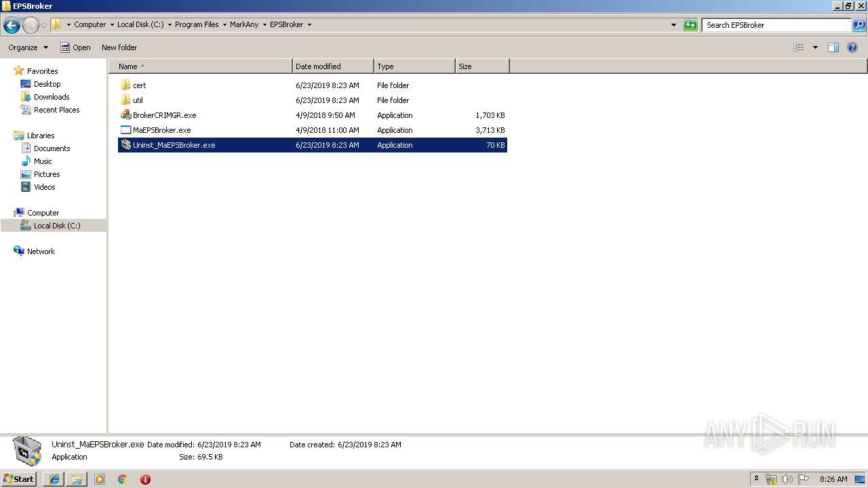The image size is (868, 488).
Task: Open the Start menu
Action: (x=19, y=479)
